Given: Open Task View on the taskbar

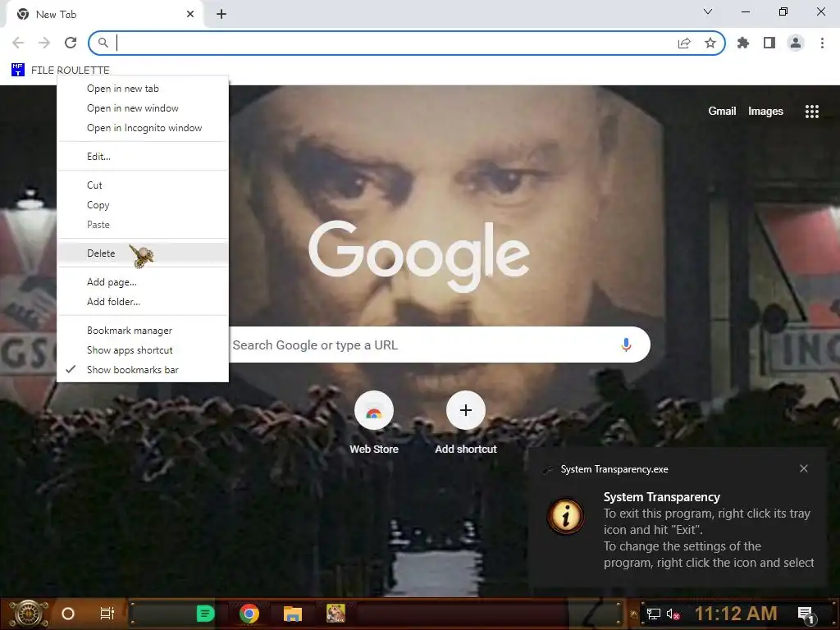Looking at the screenshot, I should (x=107, y=614).
